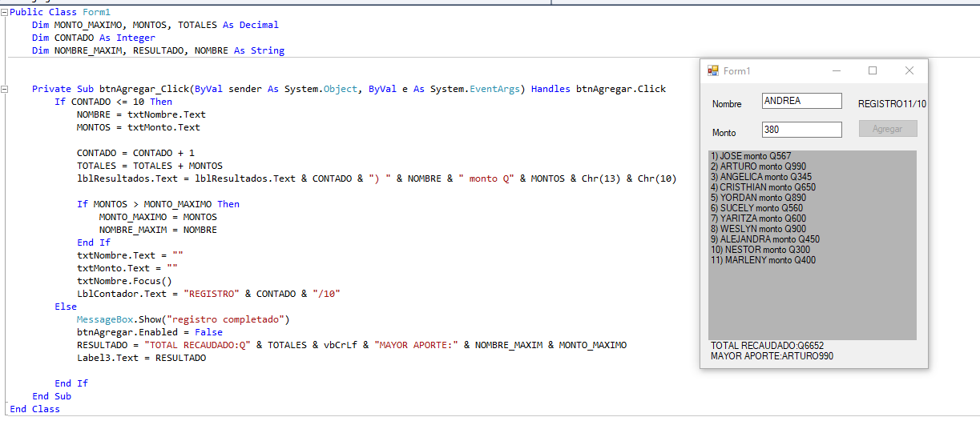Select the row "3) ANGELICA monto Q345"
The image size is (980, 425).
(x=761, y=177)
